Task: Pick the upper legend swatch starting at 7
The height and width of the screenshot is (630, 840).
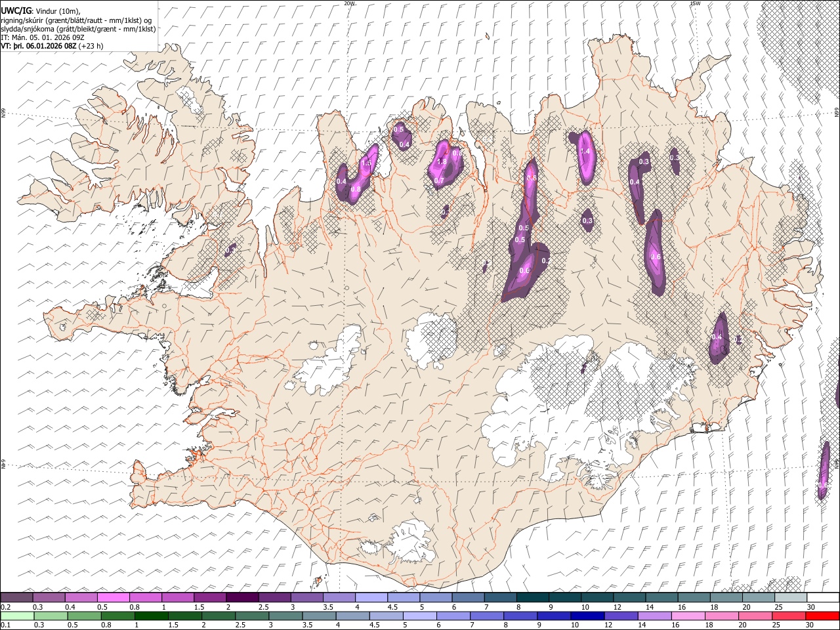Action: pyautogui.click(x=499, y=597)
